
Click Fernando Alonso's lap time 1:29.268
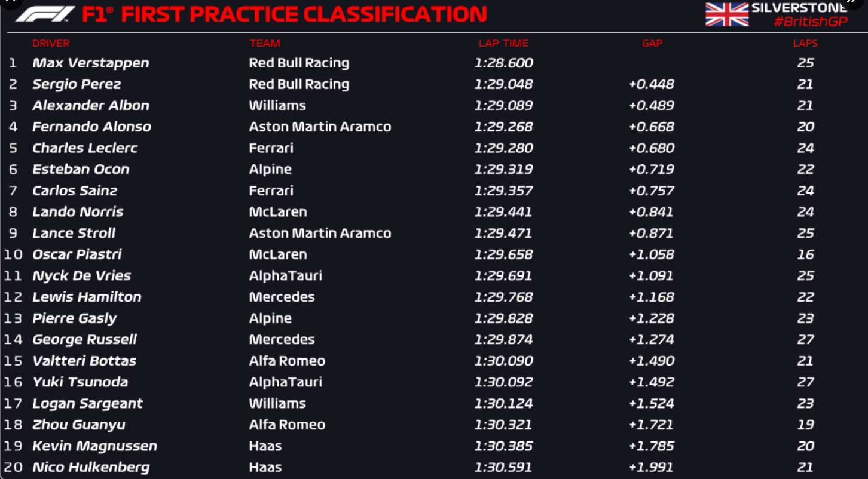[x=503, y=127]
